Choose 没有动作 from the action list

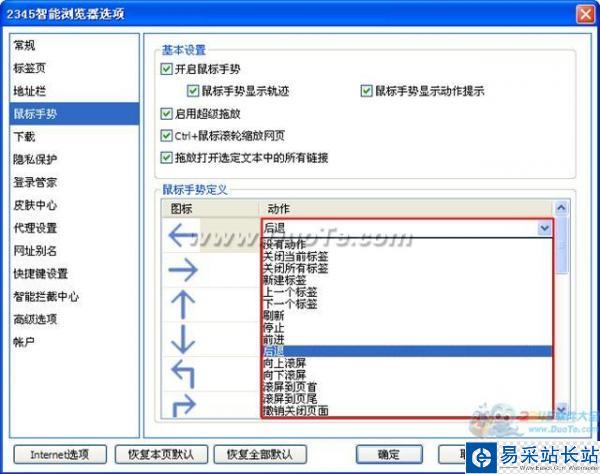(x=407, y=244)
